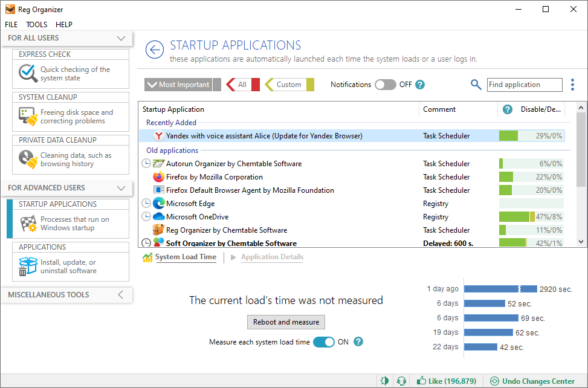Open the Most Important filter dropdown
588x388 pixels.
[179, 85]
